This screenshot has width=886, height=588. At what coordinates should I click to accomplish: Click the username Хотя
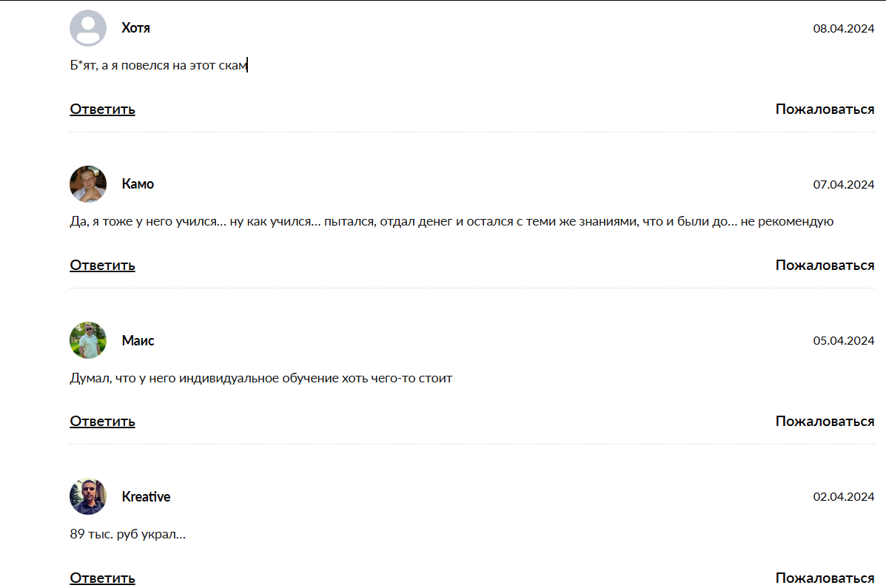point(135,28)
